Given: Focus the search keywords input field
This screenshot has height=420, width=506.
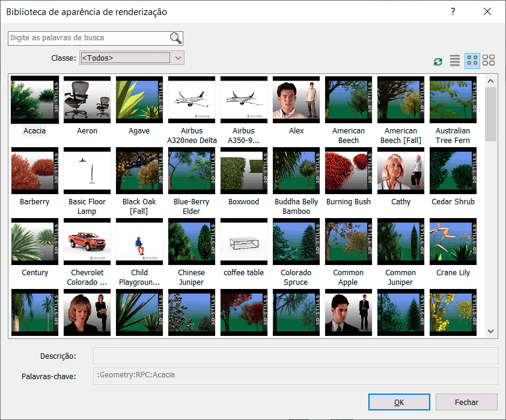Looking at the screenshot, I should [x=88, y=38].
